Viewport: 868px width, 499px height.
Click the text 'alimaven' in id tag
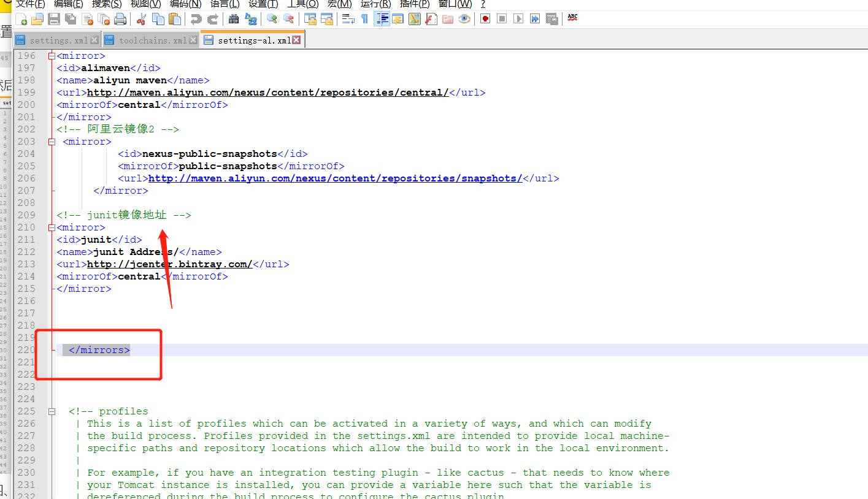click(106, 68)
